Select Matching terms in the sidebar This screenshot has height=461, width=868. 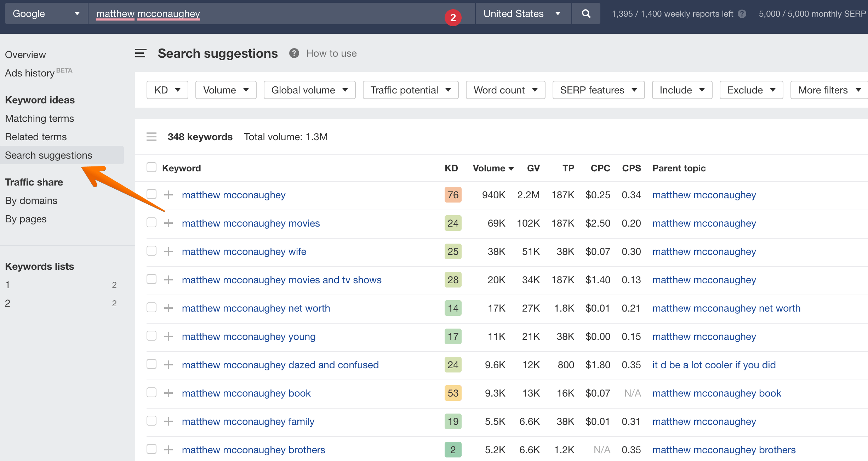click(x=39, y=118)
